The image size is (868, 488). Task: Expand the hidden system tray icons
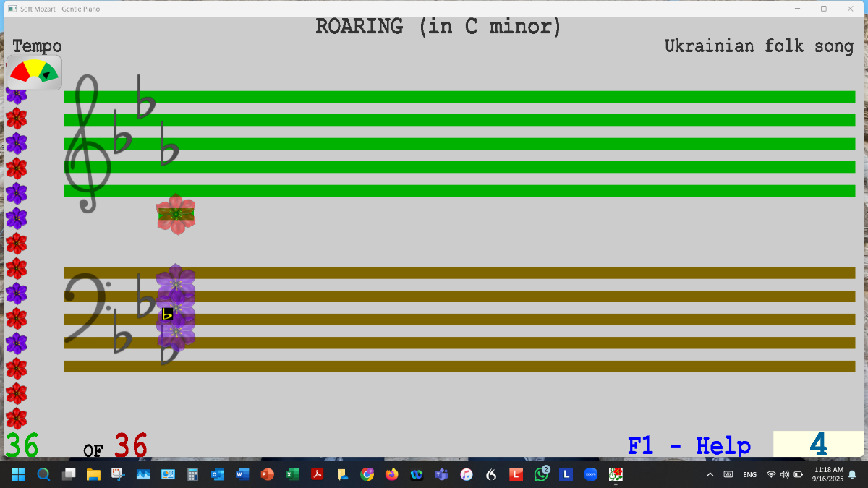[x=710, y=474]
